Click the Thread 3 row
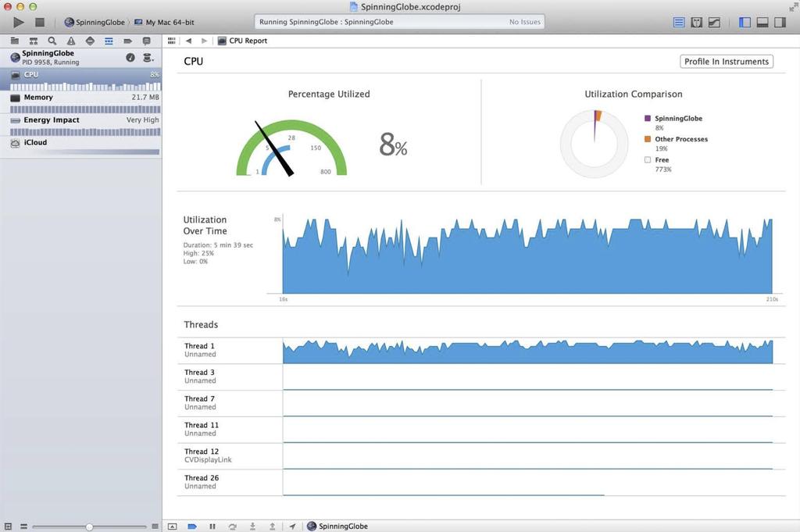The image size is (800, 532). pyautogui.click(x=481, y=377)
